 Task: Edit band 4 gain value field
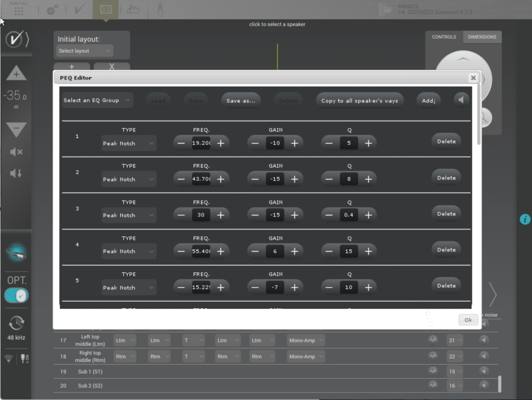(x=275, y=251)
